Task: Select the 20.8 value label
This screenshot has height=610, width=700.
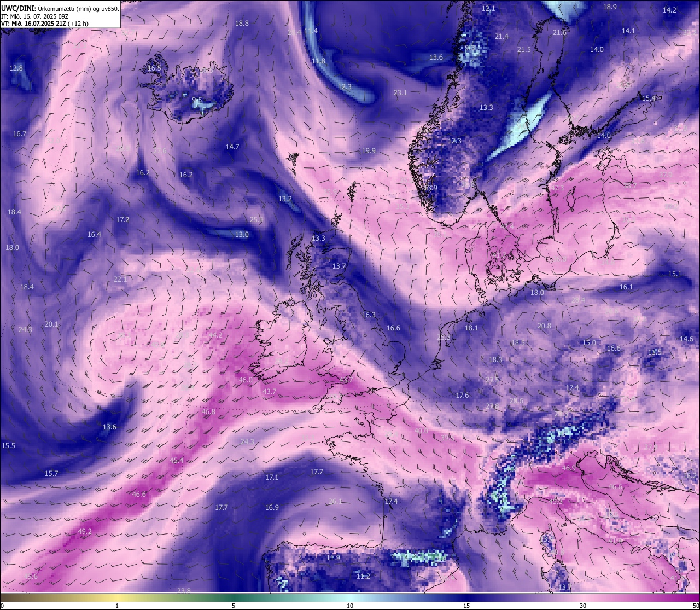Action: pos(544,326)
